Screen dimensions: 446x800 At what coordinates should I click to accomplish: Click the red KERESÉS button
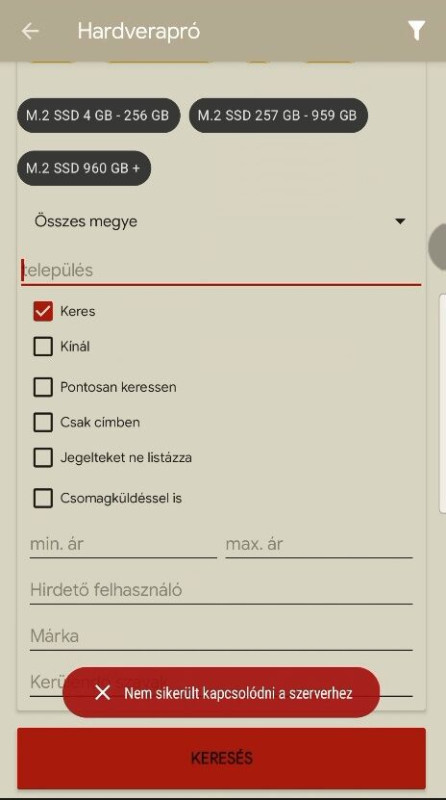(x=221, y=758)
